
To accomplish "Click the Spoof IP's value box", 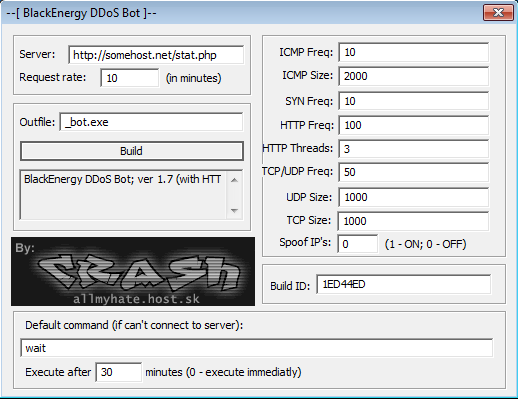I will [x=358, y=244].
